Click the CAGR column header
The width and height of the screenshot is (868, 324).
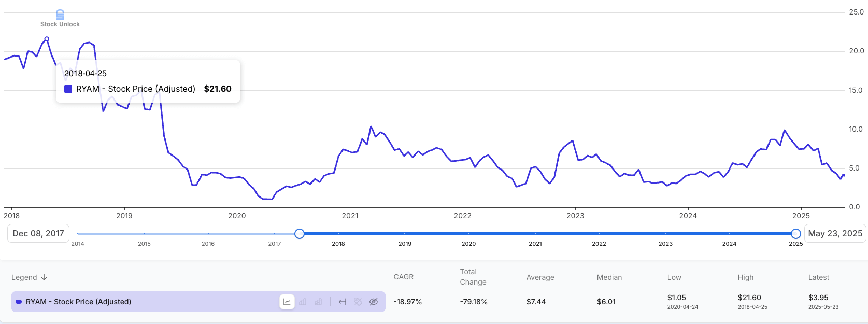pyautogui.click(x=404, y=277)
